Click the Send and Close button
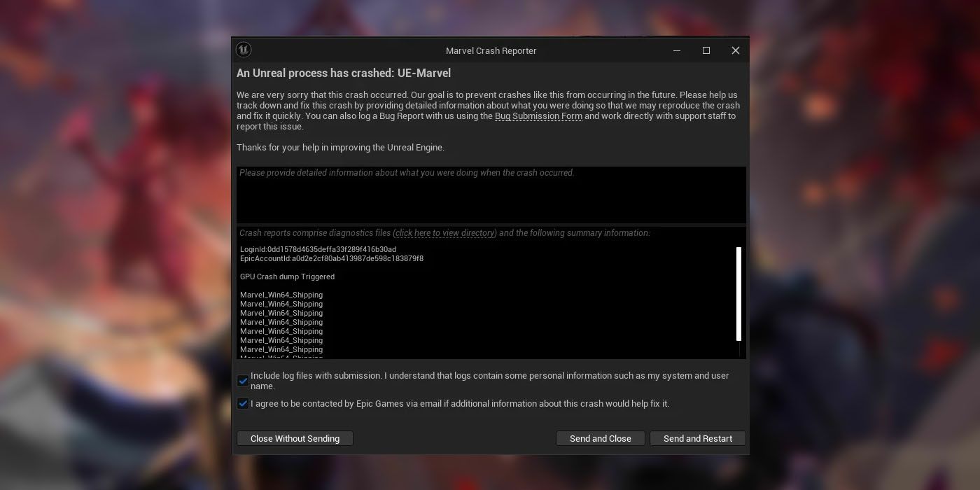The image size is (980, 490). pos(600,438)
